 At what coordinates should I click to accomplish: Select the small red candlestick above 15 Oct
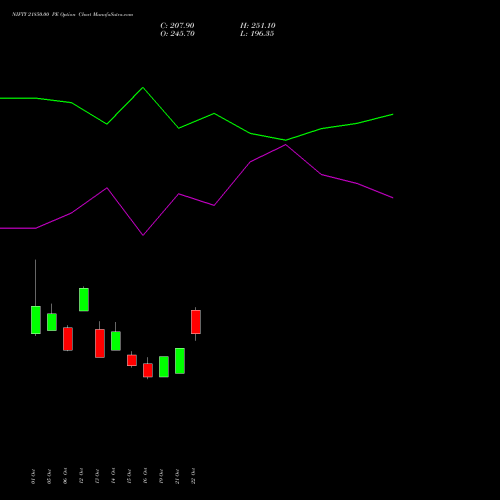coord(132,360)
